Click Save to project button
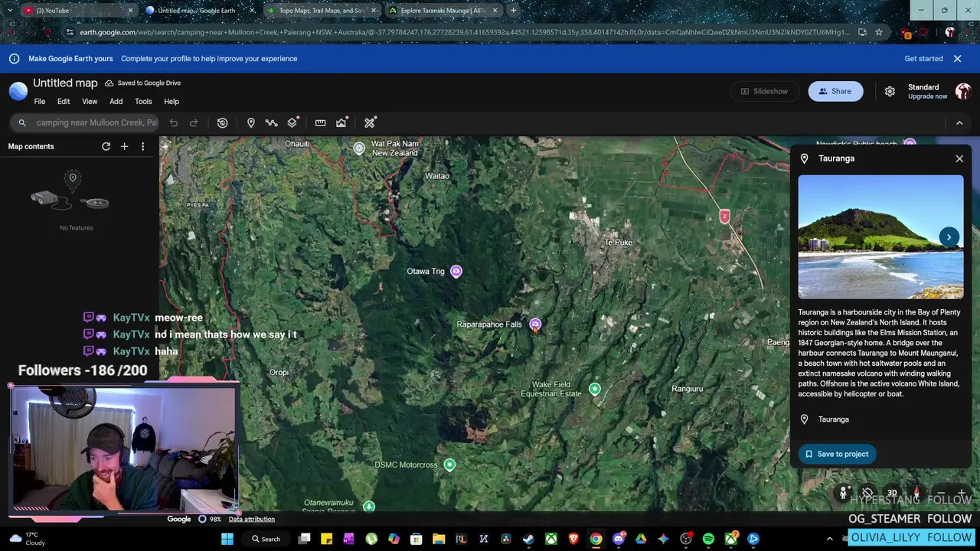Screen dimensions: 980x551 (836, 454)
